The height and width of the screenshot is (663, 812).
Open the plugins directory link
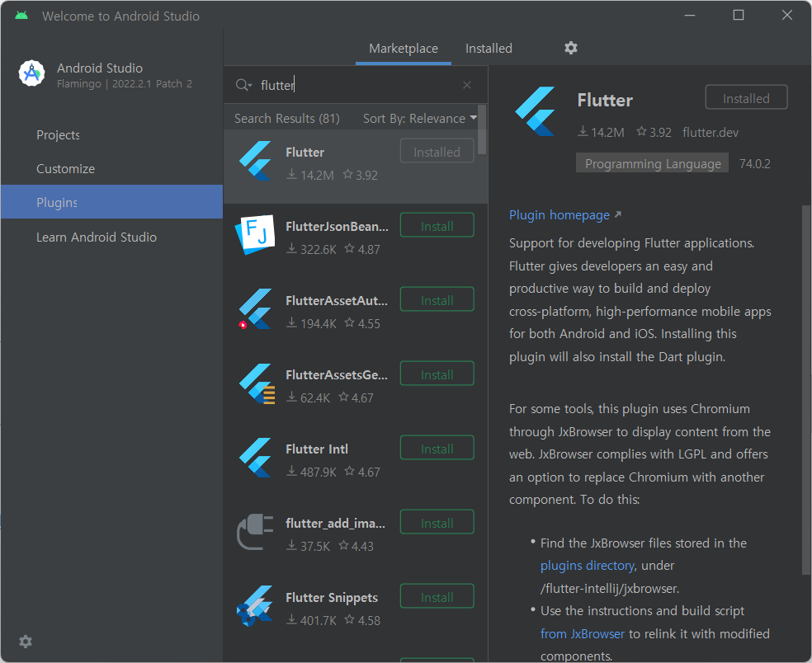(587, 566)
